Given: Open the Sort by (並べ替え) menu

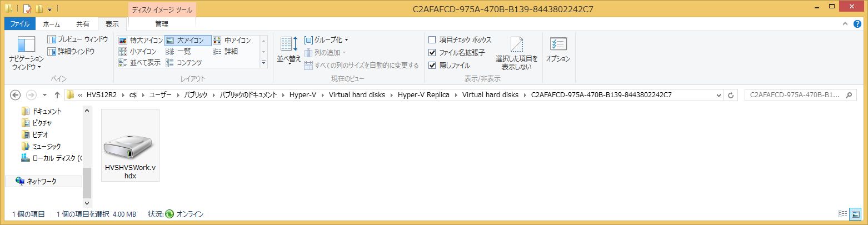Looking at the screenshot, I should (x=289, y=51).
